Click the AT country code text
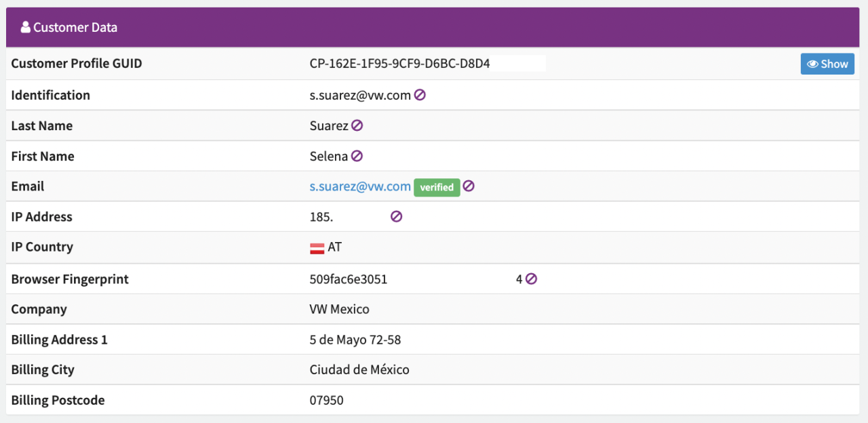Screen dimensions: 868x423 coord(334,247)
